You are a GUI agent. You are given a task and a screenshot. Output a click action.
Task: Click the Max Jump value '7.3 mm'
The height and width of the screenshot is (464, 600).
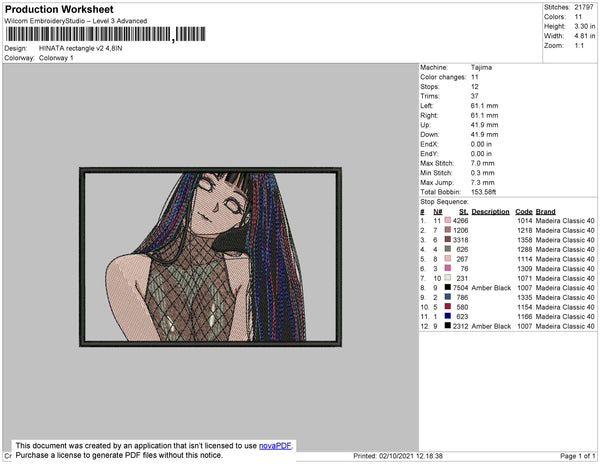coord(483,182)
